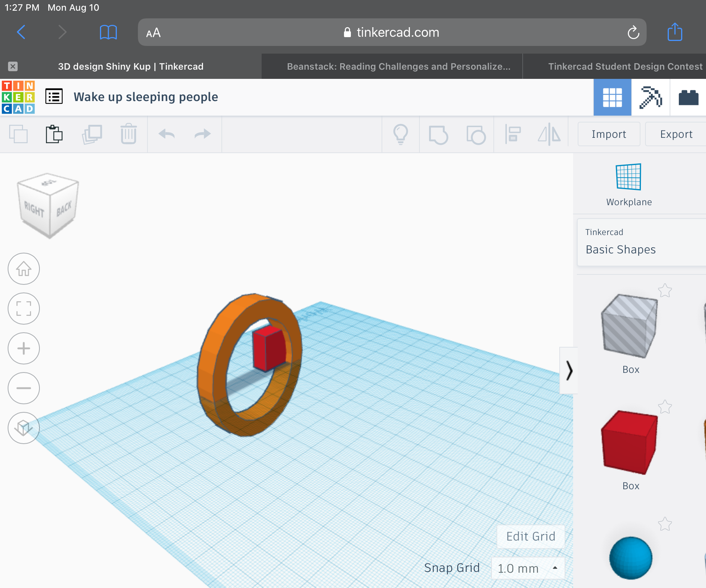Click the Align tool icon
The width and height of the screenshot is (706, 588).
tap(513, 134)
